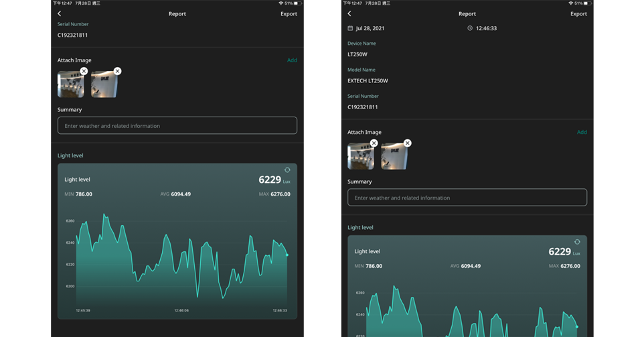Focus the Summary input field in left report
The image size is (644, 337).
pyautogui.click(x=177, y=126)
